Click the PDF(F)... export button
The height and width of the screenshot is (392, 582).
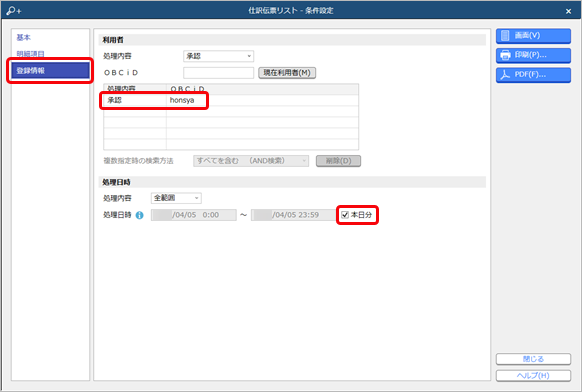(x=533, y=75)
